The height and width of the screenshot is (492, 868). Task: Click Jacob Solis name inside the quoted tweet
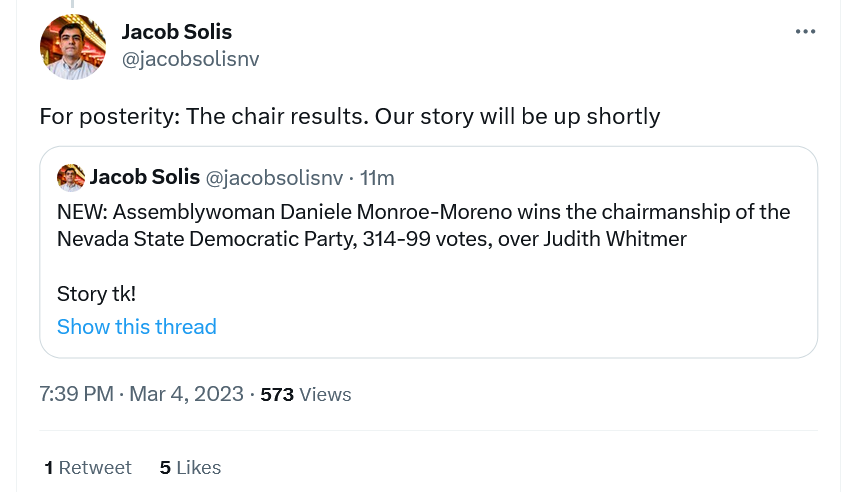pos(144,178)
